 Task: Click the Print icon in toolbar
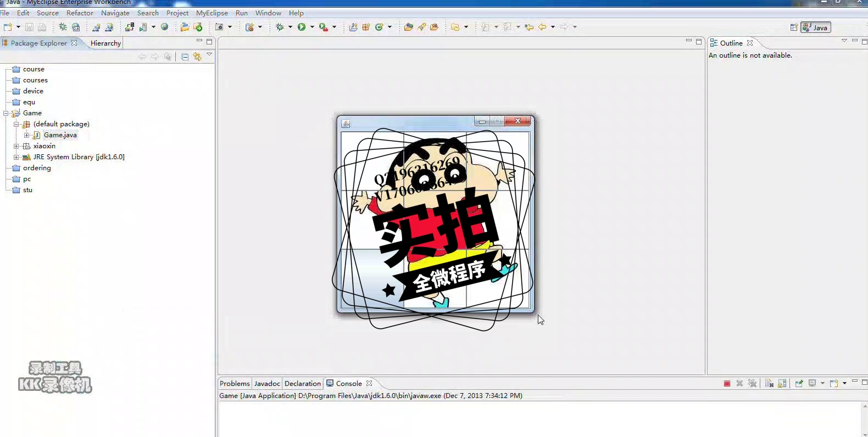[x=42, y=27]
